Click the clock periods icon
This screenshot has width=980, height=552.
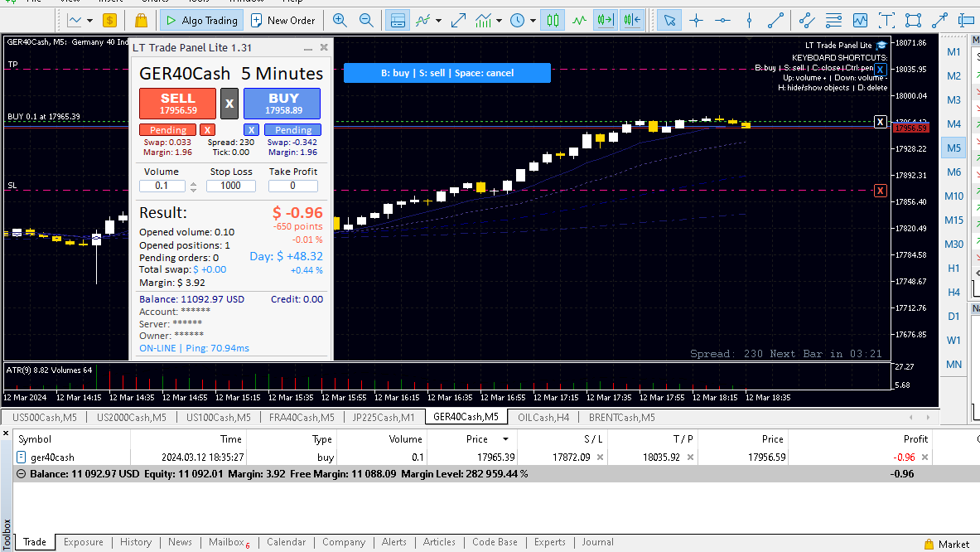pyautogui.click(x=518, y=21)
